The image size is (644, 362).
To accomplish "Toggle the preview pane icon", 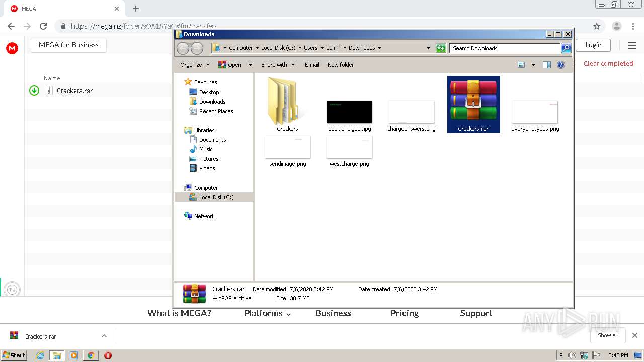I will tap(547, 65).
